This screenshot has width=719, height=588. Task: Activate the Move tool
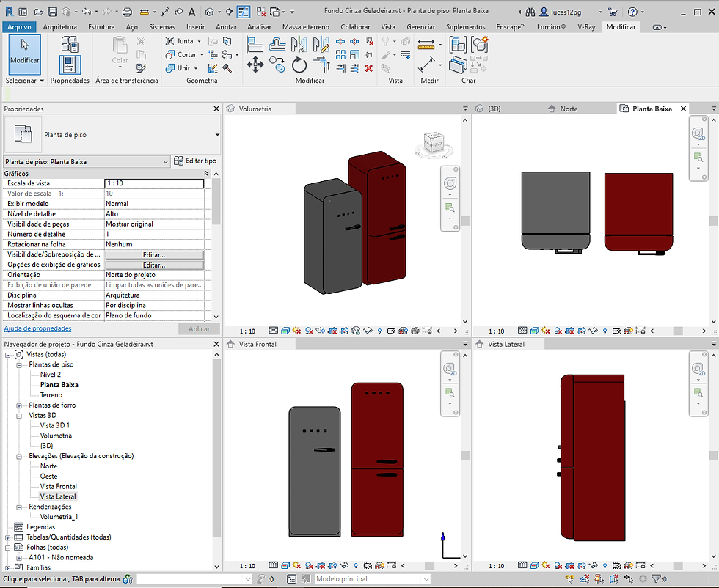(x=255, y=65)
